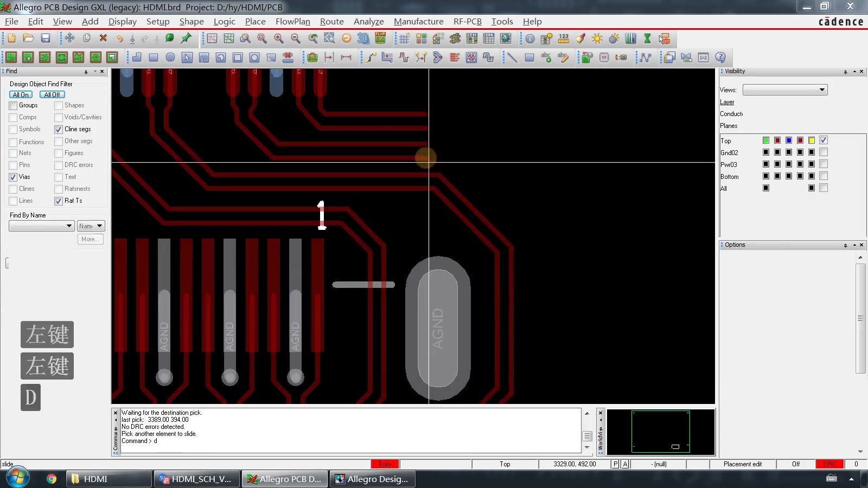Click the Highlight sun icon
868x488 pixels.
pos(597,38)
